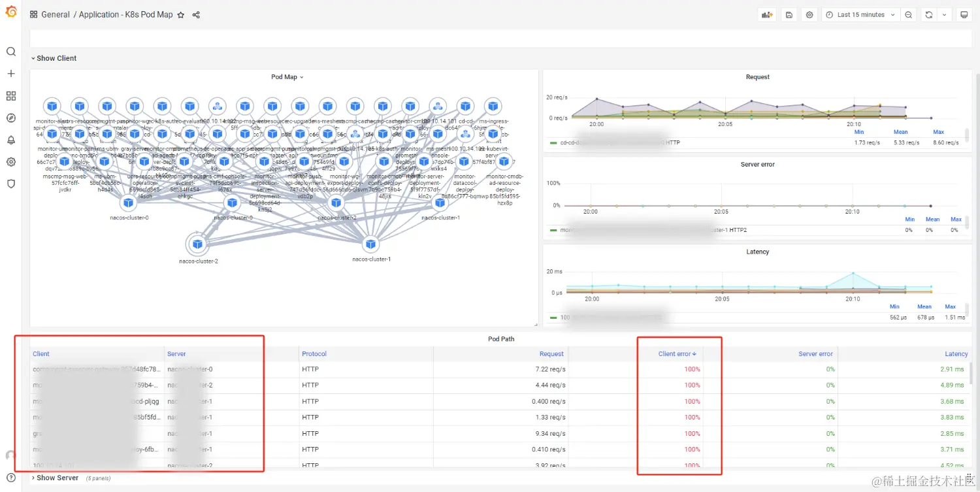The width and height of the screenshot is (980, 492).
Task: Sort by the Server error column header
Action: [x=815, y=353]
